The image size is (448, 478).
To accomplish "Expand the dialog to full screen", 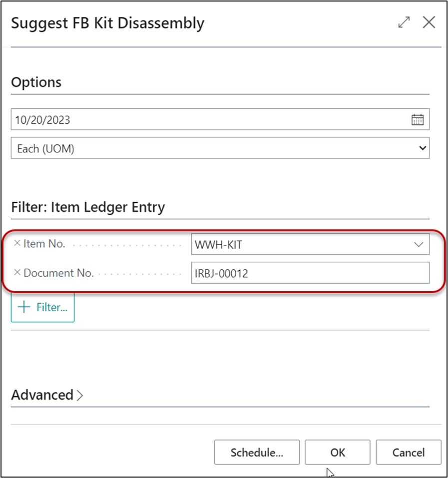I will (x=404, y=22).
